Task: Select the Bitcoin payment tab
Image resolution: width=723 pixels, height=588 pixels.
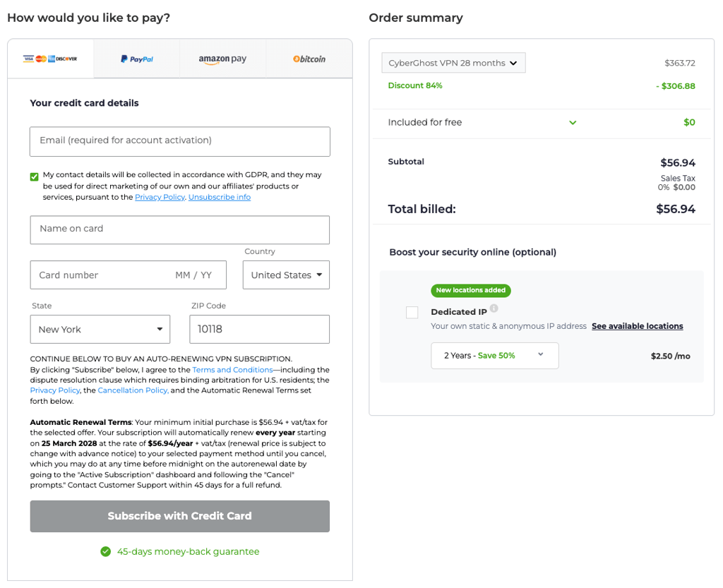Action: (x=309, y=59)
